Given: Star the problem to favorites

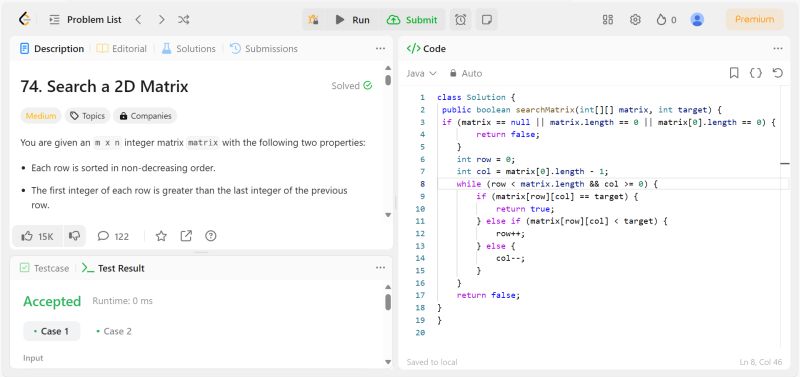Looking at the screenshot, I should tap(161, 236).
